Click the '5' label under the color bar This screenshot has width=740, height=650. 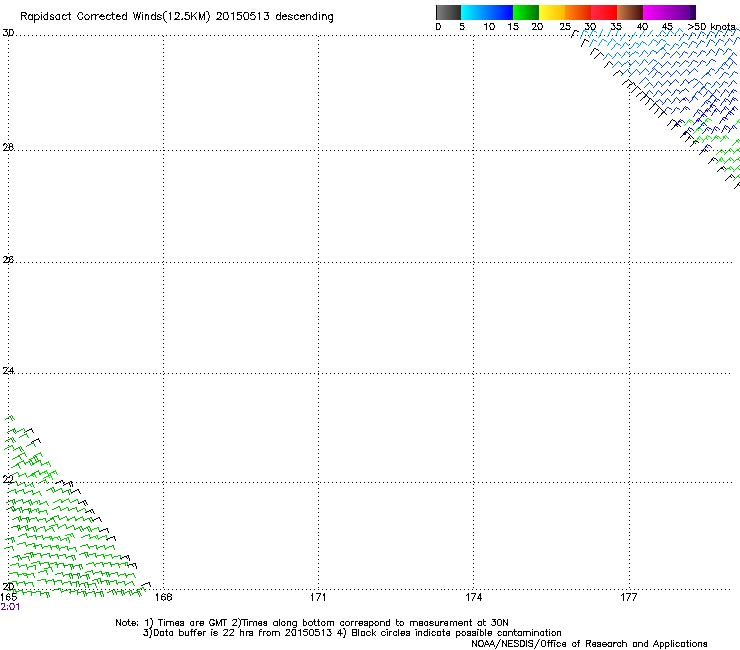click(462, 27)
